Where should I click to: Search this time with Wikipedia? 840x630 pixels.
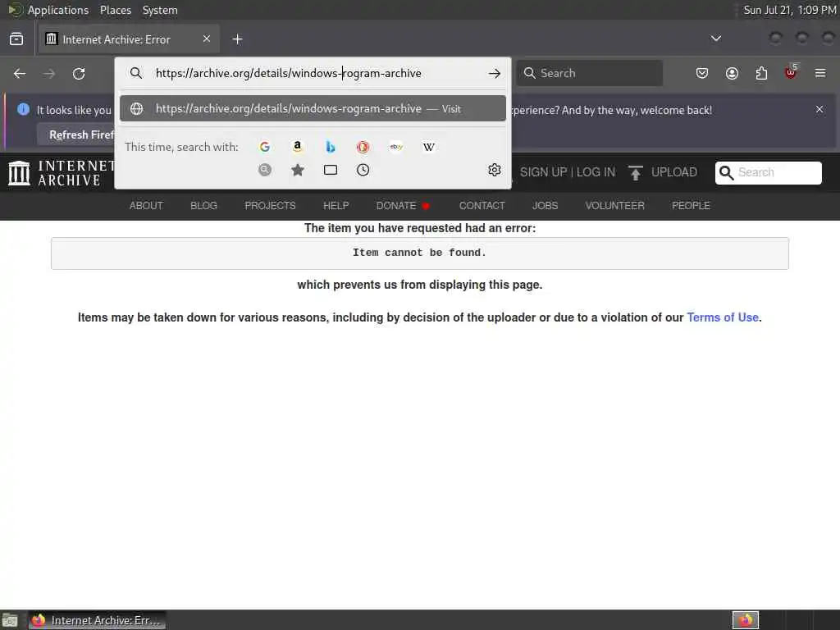pos(428,147)
